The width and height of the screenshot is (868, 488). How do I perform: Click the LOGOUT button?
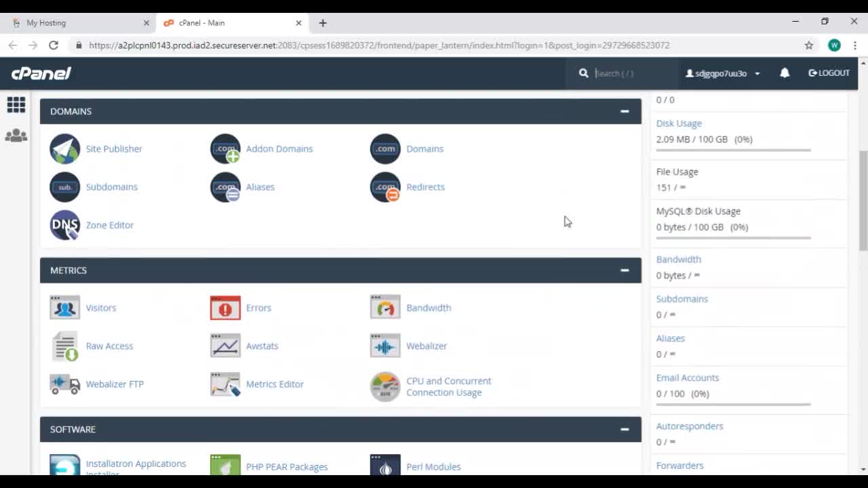coord(829,73)
